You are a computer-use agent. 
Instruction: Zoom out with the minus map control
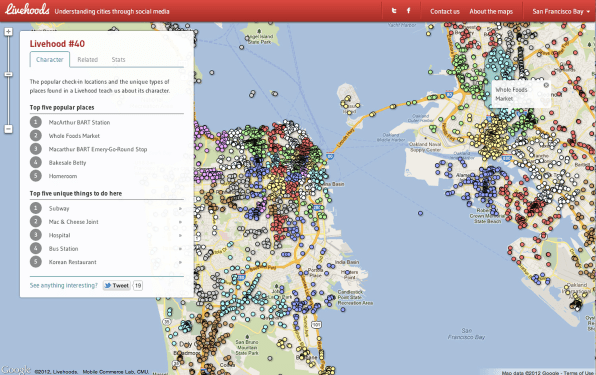pos(8,129)
